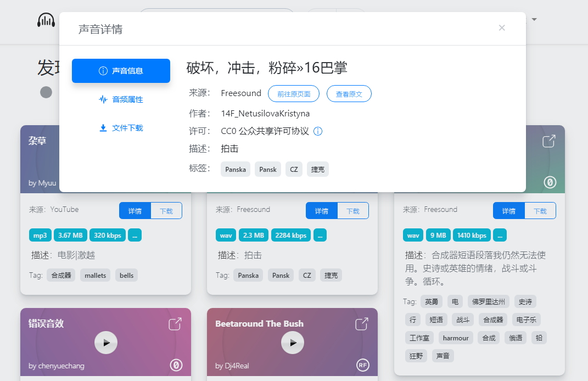Click the 前往原页面 button
Image resolution: width=588 pixels, height=381 pixels.
coord(293,93)
